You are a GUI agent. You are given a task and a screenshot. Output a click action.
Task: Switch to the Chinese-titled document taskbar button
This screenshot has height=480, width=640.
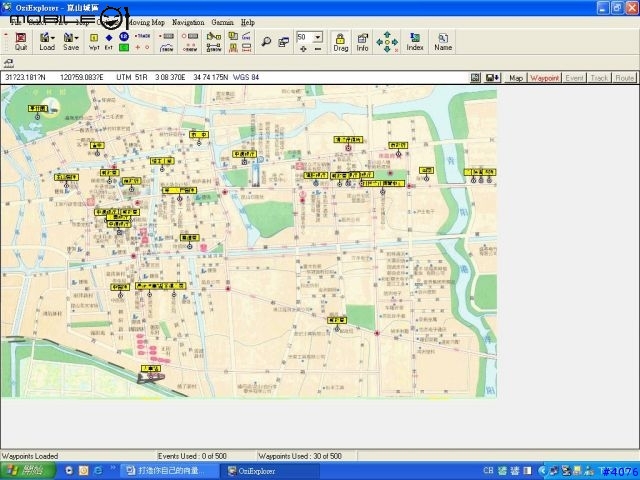[x=169, y=471]
